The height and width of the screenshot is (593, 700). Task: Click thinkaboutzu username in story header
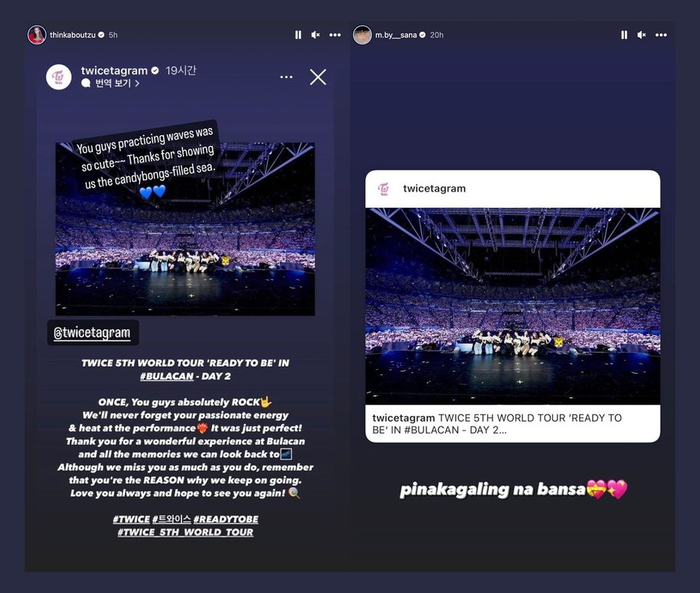72,35
